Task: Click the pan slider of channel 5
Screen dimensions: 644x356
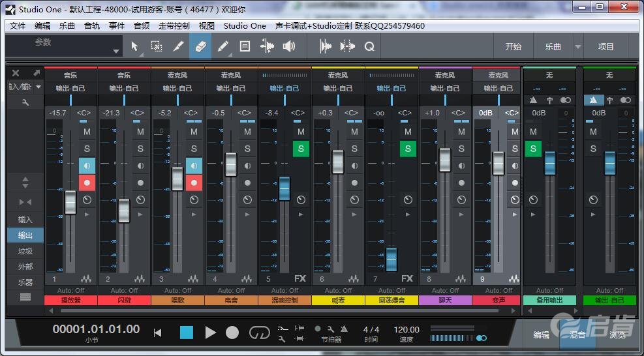Action: 284,100
